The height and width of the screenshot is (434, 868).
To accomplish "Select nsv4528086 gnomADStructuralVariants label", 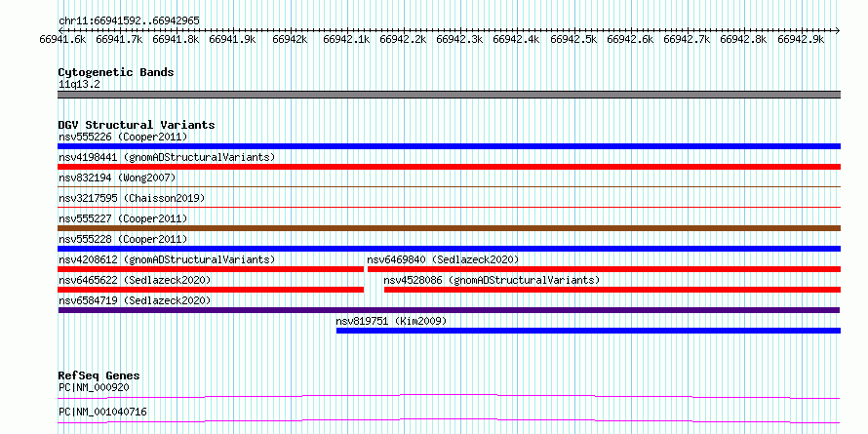I will [492, 280].
